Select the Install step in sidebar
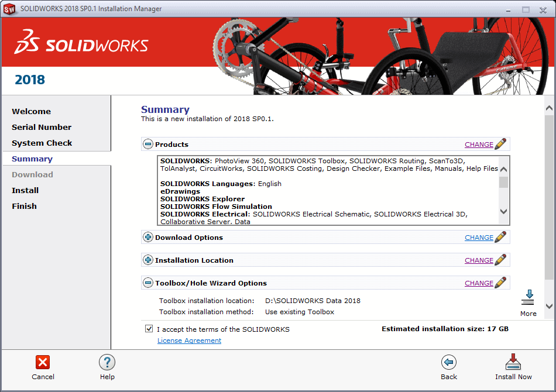This screenshot has width=556, height=392. coord(25,190)
